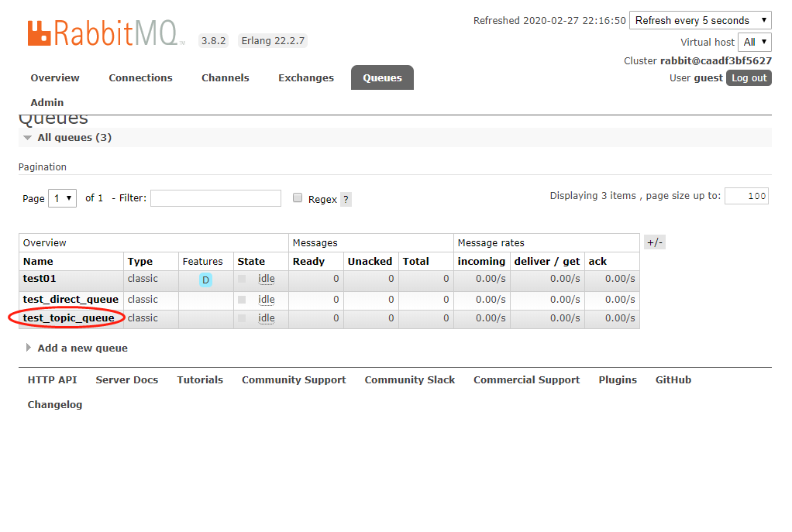Sort by the Ready column header
This screenshot has height=532, width=792.
(x=308, y=262)
